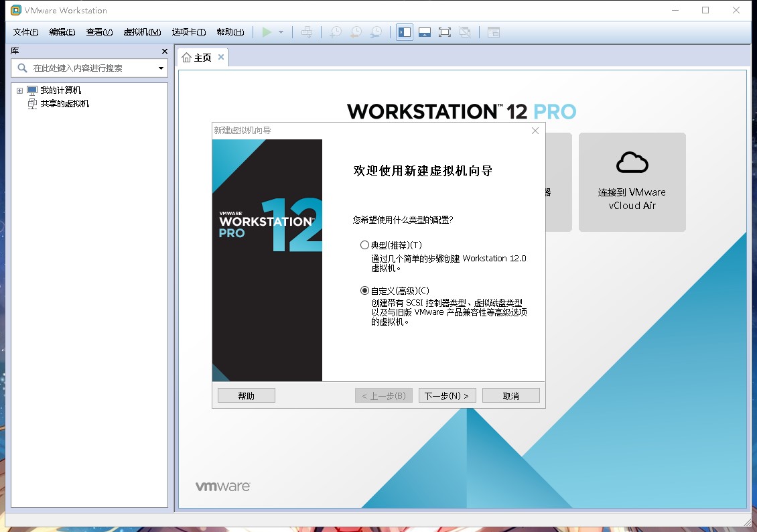Click the 下一步(N) button
This screenshot has height=532, width=757.
point(447,396)
